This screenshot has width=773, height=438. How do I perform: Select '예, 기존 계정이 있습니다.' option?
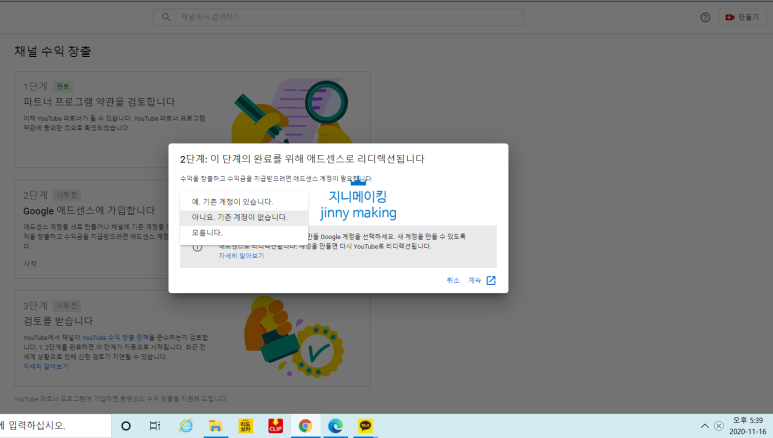pos(244,202)
